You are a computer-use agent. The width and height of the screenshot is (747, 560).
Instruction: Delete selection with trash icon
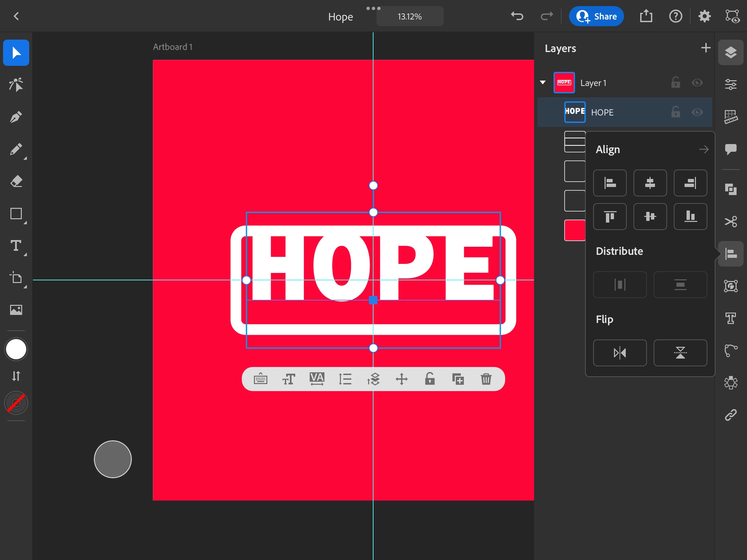[486, 379]
